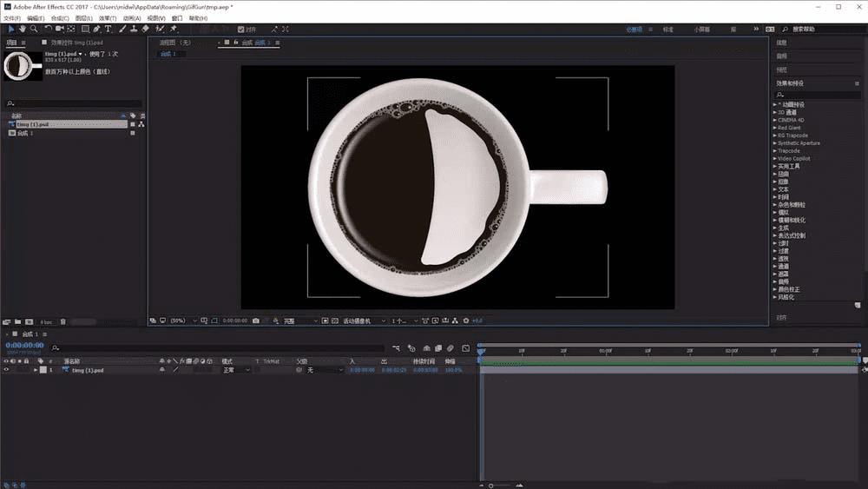Pick the Pen tool
The width and height of the screenshot is (868, 489).
[96, 29]
